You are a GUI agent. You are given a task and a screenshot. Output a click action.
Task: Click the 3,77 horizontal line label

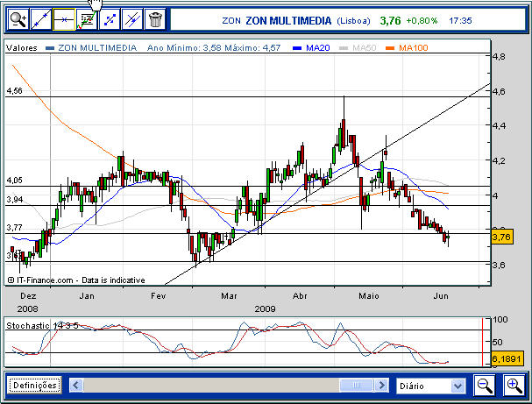pyautogui.click(x=15, y=228)
